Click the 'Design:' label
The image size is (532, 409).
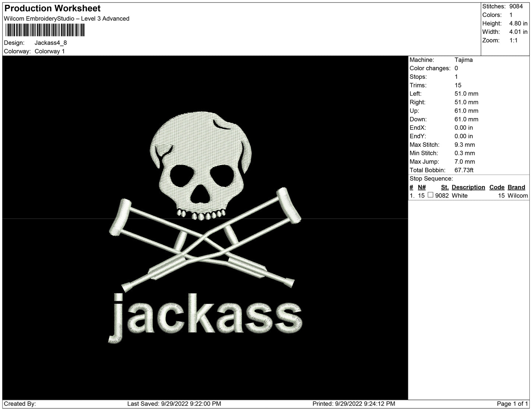coord(14,43)
